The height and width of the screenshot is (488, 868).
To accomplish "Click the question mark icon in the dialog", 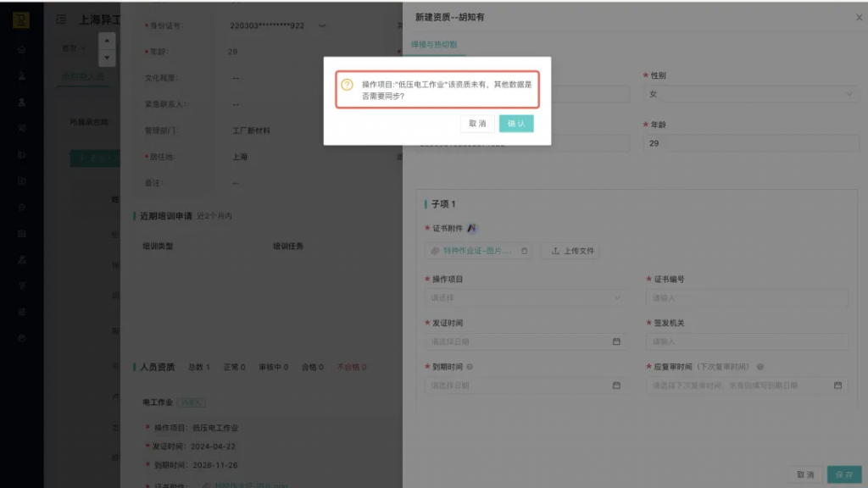I will pyautogui.click(x=347, y=85).
